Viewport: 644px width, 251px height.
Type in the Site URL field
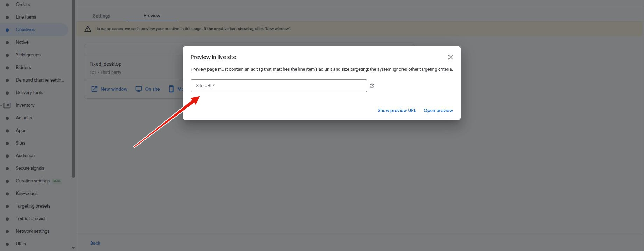point(278,86)
